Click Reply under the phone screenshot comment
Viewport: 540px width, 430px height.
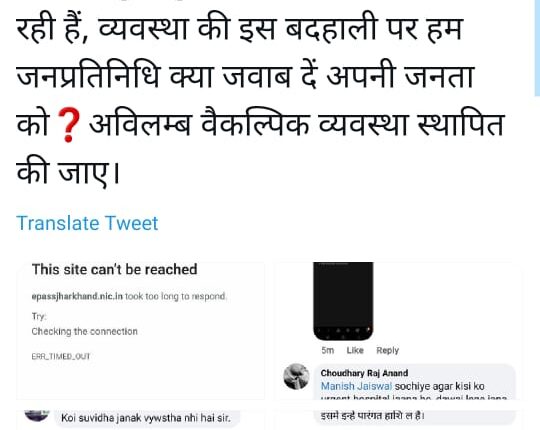(x=387, y=350)
